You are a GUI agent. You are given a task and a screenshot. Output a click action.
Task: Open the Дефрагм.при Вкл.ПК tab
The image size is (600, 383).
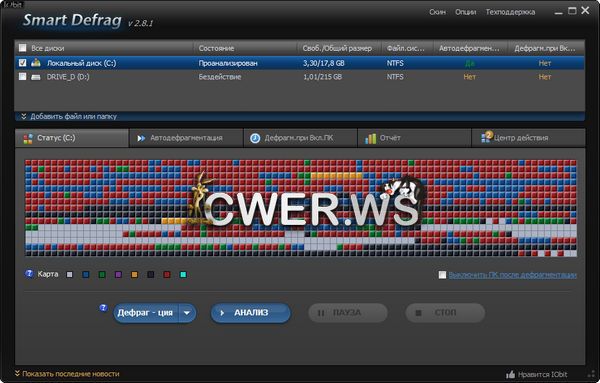[x=300, y=138]
